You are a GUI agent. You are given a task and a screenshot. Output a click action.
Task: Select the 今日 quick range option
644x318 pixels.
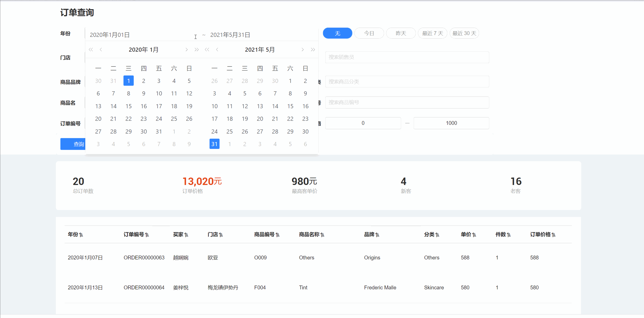(369, 33)
